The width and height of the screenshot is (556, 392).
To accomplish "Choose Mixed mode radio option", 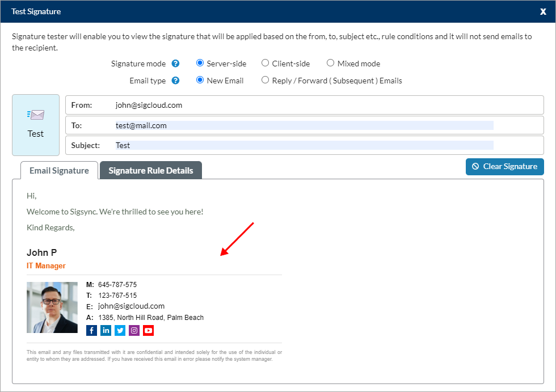I will pos(330,64).
